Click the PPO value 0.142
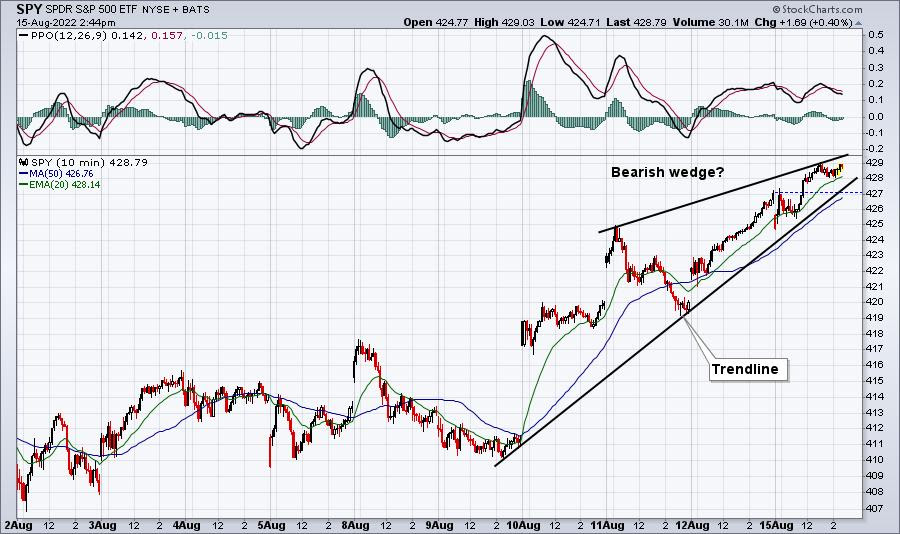Viewport: 900px width, 534px height. coord(129,36)
